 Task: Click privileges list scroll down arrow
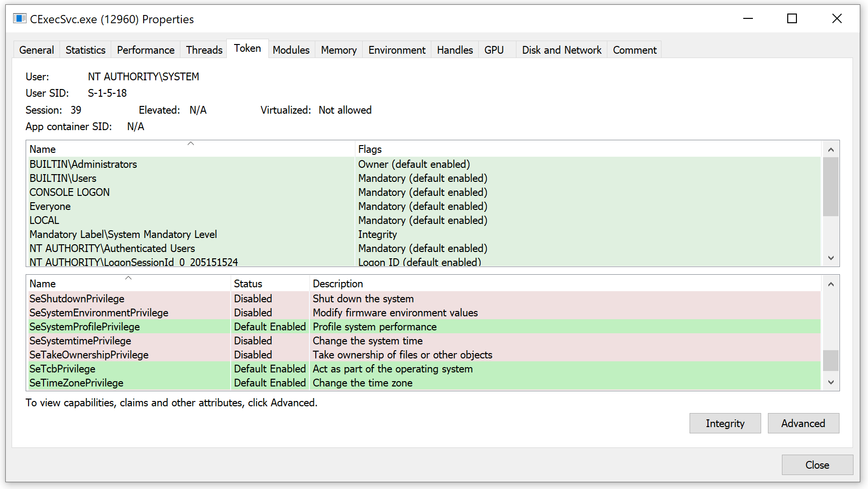831,382
